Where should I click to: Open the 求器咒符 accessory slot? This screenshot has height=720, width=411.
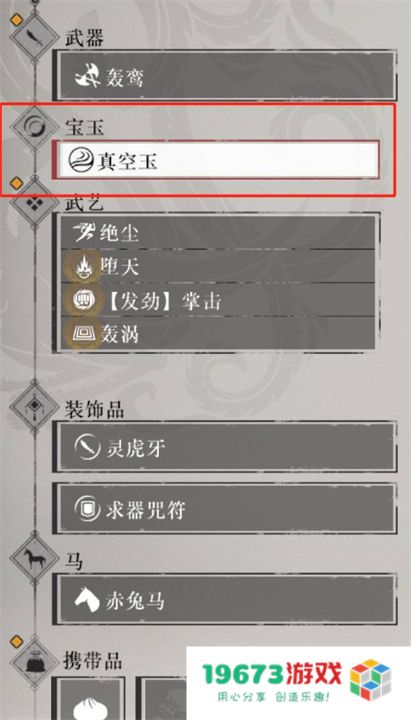click(225, 508)
